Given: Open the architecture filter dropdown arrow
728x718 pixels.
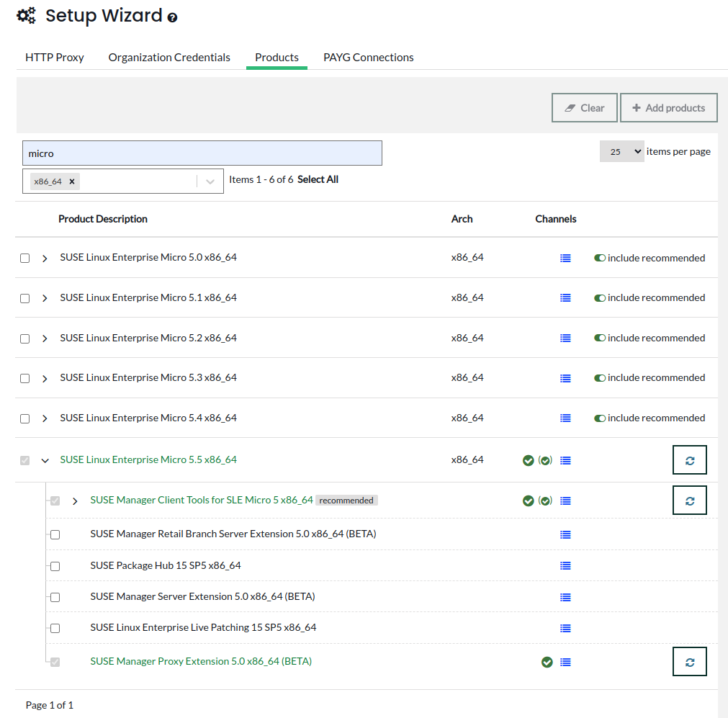Looking at the screenshot, I should tap(210, 181).
